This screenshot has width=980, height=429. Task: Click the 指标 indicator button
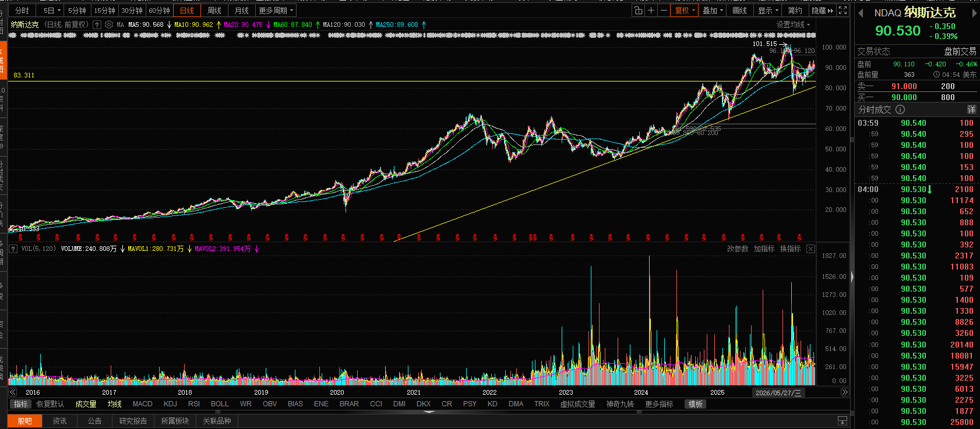[x=20, y=404]
